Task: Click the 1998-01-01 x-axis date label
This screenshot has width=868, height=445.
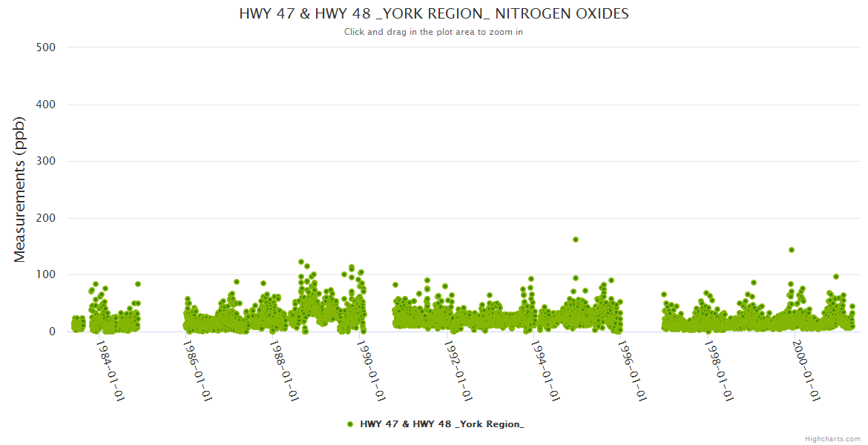Action: (x=719, y=371)
